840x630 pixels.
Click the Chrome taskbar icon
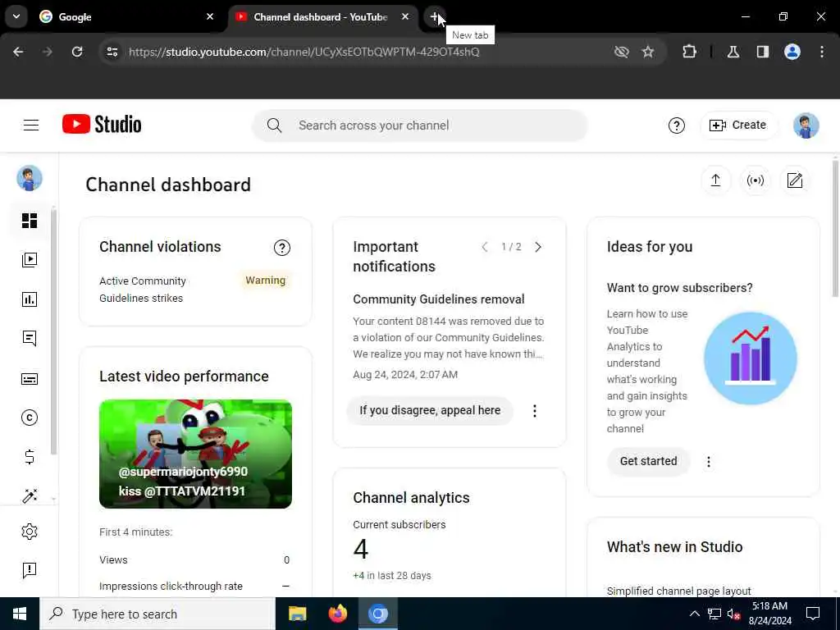coord(377,614)
